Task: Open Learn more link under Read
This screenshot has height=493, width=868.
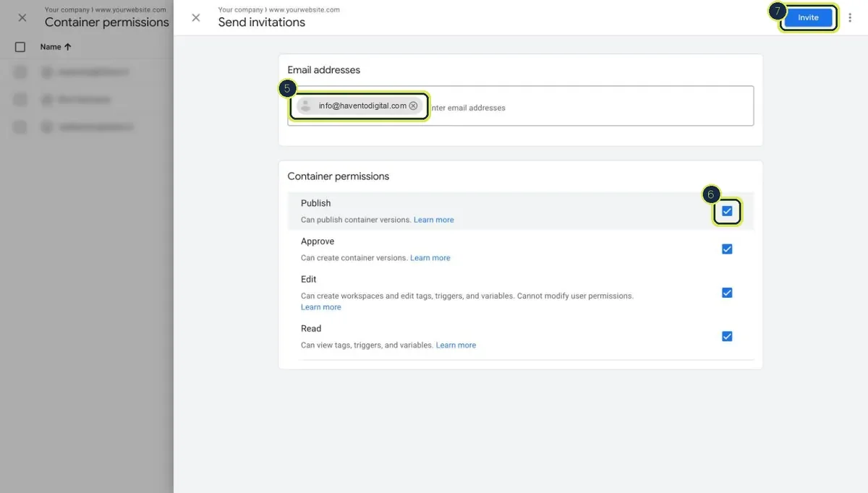Action: tap(456, 346)
